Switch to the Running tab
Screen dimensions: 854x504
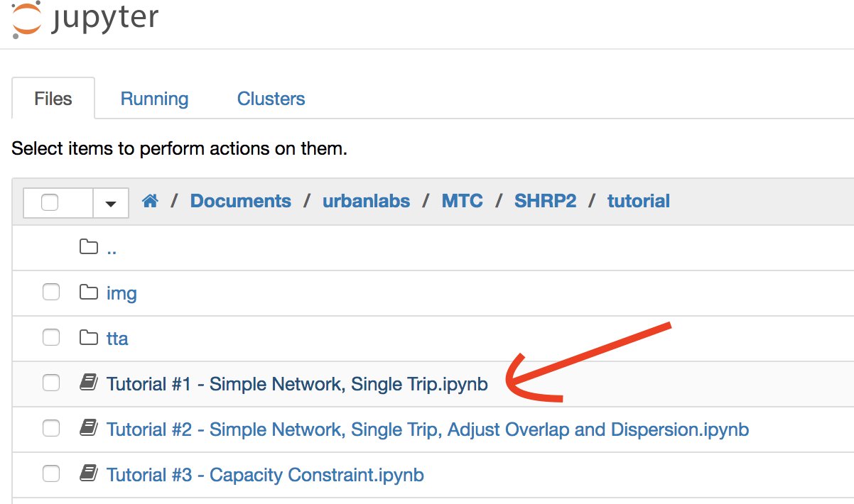[x=154, y=99]
